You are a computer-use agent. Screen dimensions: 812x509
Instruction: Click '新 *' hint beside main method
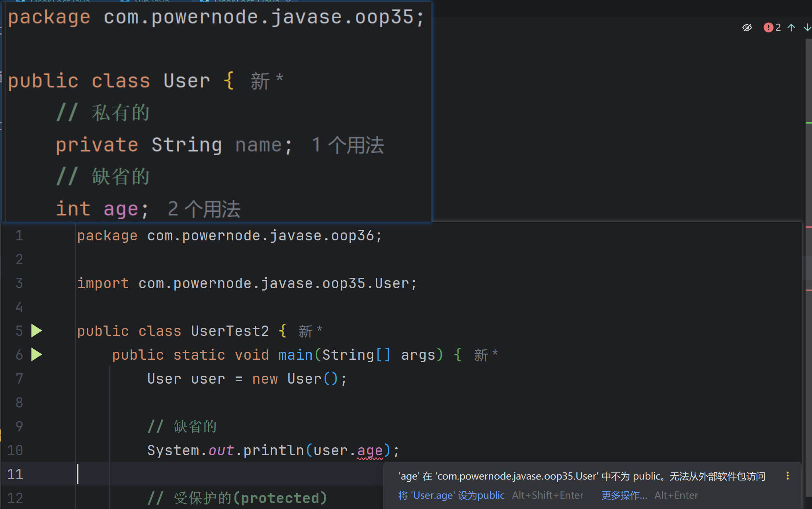pos(486,355)
